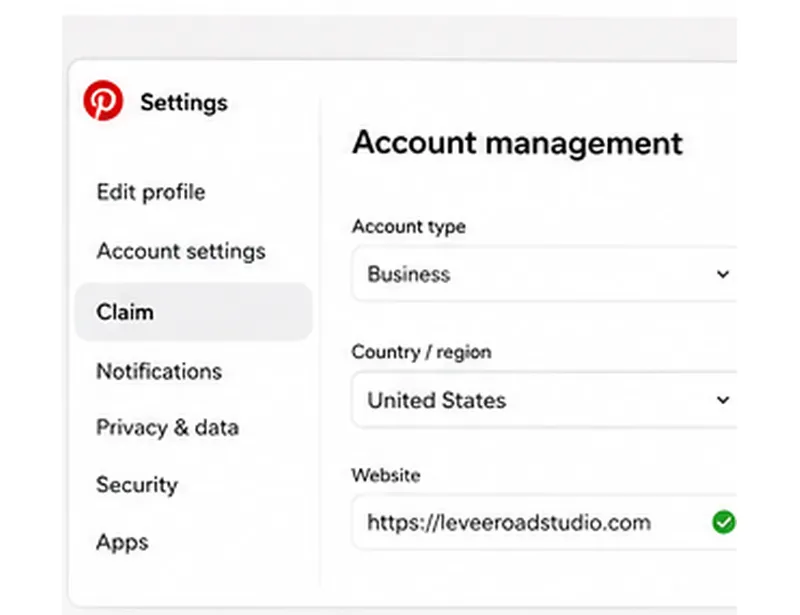Image resolution: width=800 pixels, height=615 pixels.
Task: Open Privacy & data section
Action: (167, 427)
